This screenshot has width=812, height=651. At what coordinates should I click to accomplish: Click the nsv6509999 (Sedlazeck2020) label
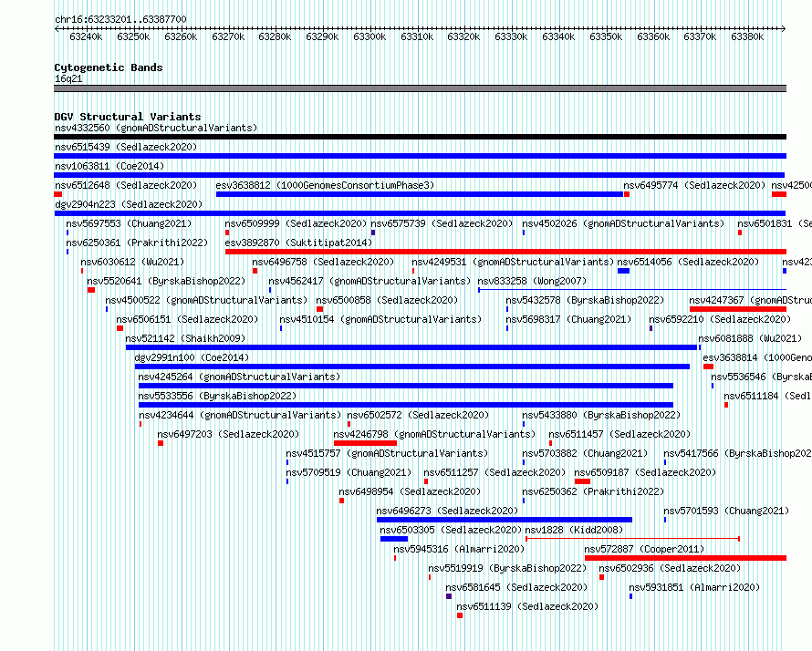click(x=296, y=223)
